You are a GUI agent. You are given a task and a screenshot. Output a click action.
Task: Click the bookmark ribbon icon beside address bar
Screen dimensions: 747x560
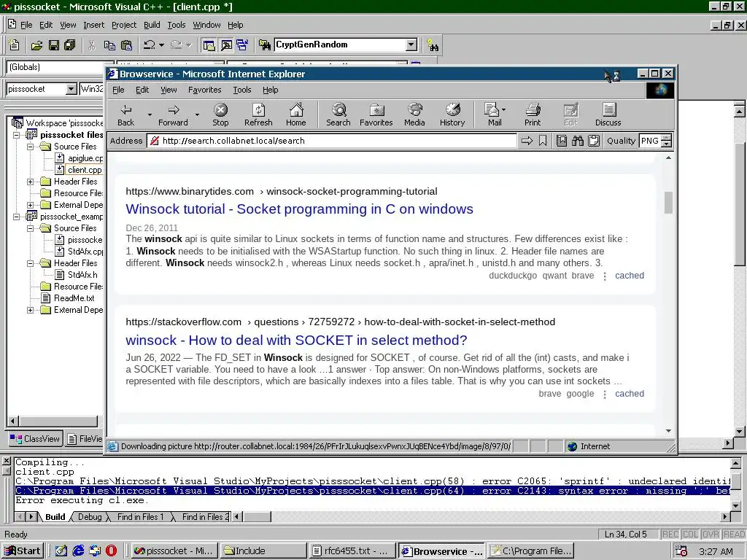[543, 141]
